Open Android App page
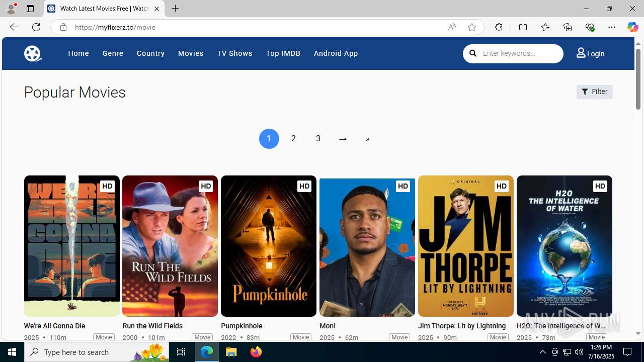Image resolution: width=644 pixels, height=362 pixels. pyautogui.click(x=336, y=53)
